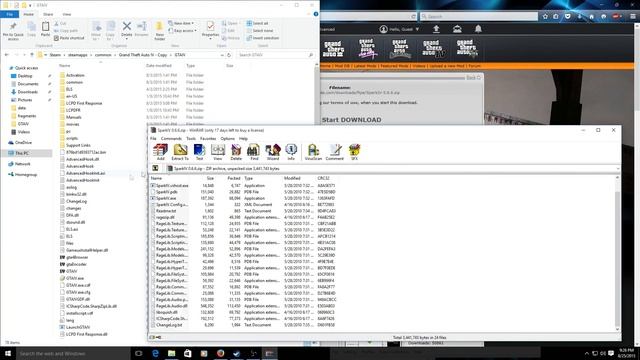Click the GTA Vice City logo thumbnail
Viewport: 640px width, 360px height.
(x=367, y=48)
